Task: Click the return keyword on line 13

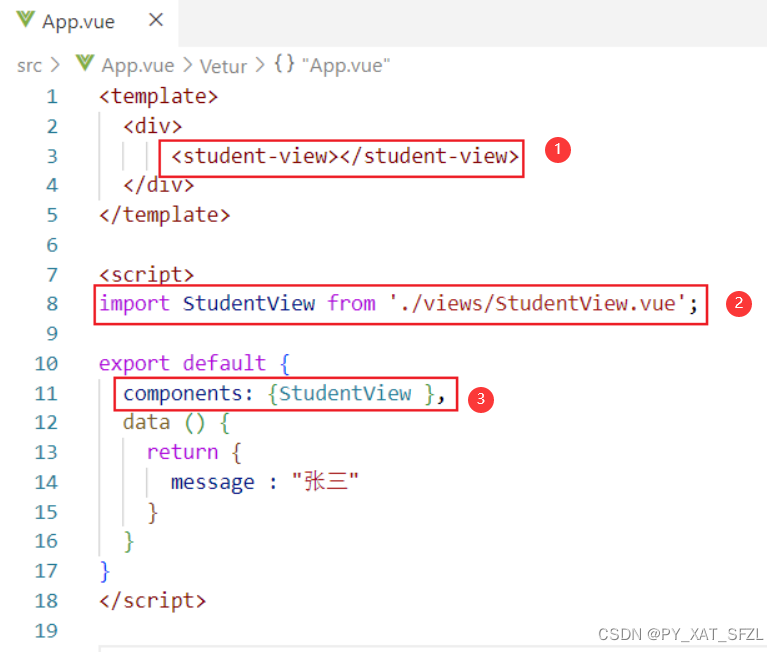Action: 182,452
